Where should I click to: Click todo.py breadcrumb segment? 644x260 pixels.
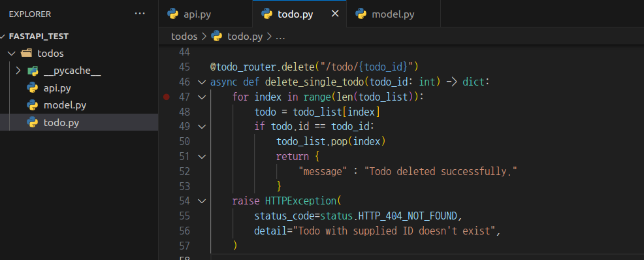245,37
